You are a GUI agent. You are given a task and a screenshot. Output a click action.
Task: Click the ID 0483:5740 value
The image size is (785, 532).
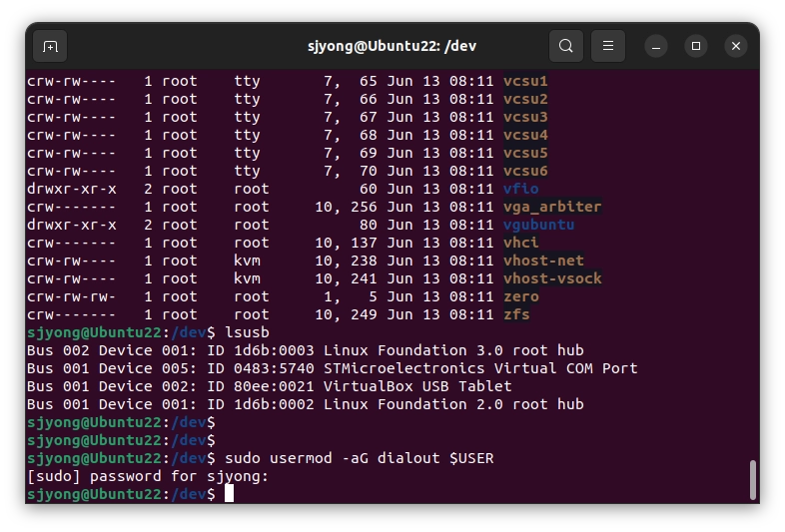(x=261, y=368)
